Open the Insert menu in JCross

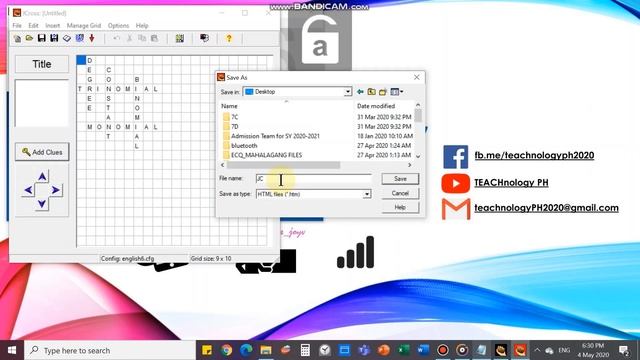(53, 25)
